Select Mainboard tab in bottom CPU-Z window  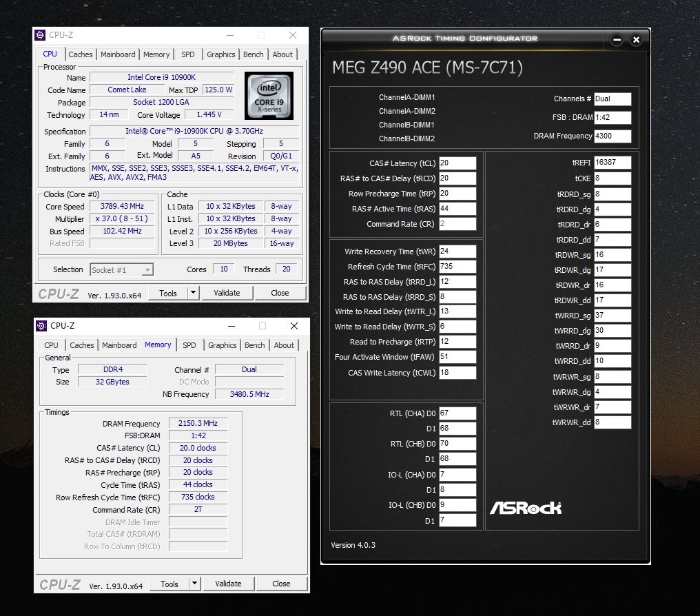tap(119, 345)
